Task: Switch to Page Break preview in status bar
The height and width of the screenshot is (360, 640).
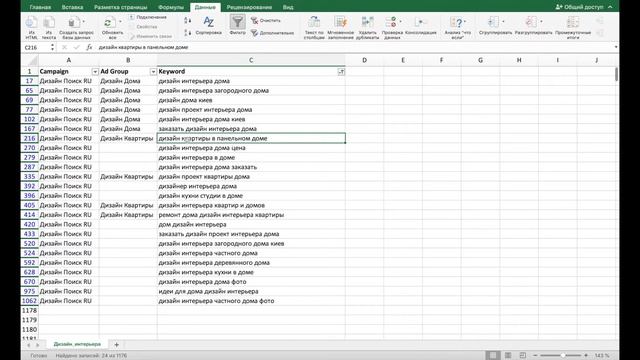Action: pyautogui.click(x=522, y=356)
